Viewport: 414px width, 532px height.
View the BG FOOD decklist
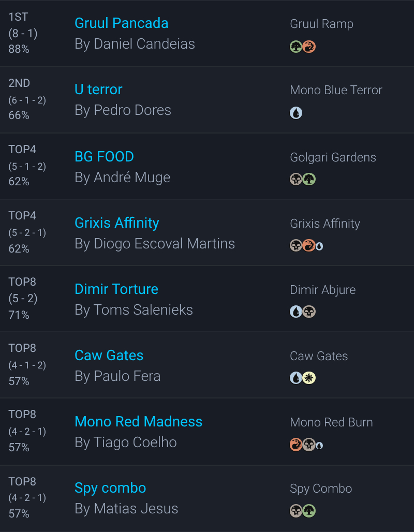[104, 156]
